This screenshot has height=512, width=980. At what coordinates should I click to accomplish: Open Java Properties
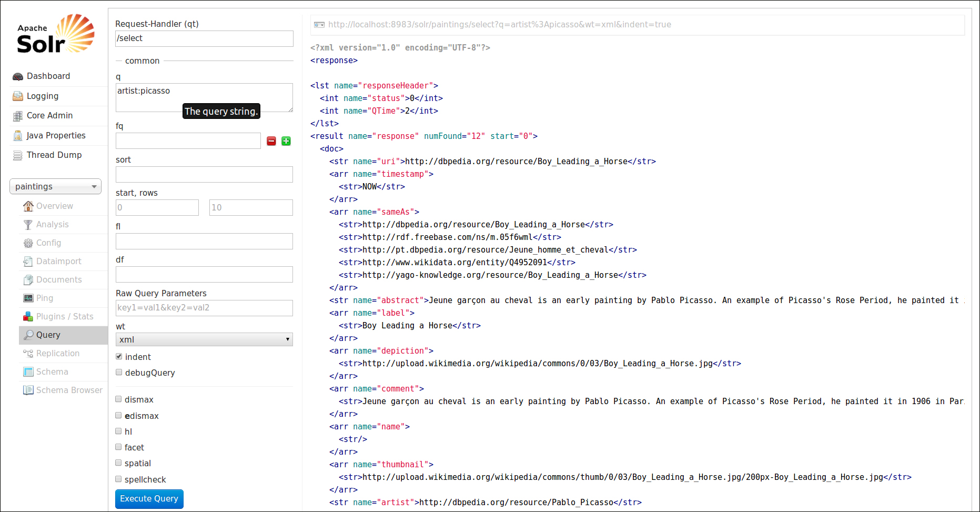tap(56, 136)
